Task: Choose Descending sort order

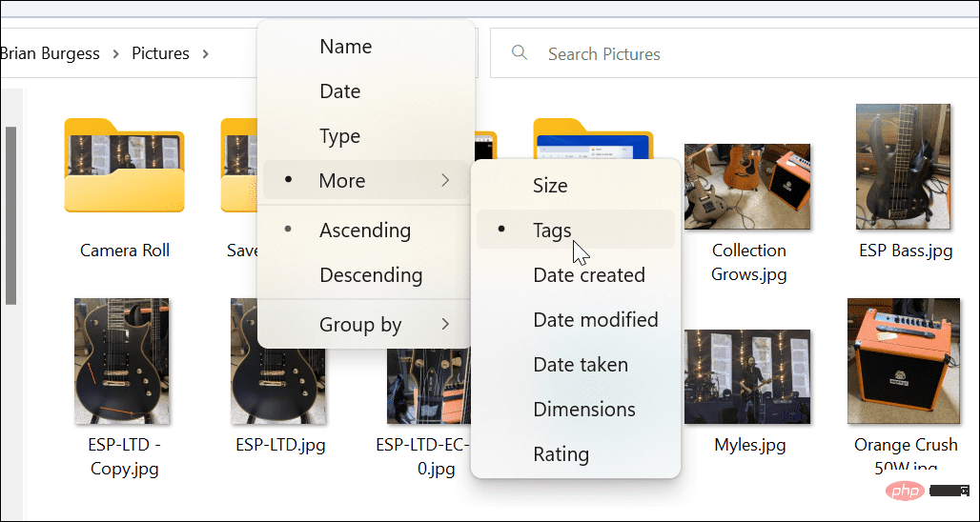Action: 370,275
